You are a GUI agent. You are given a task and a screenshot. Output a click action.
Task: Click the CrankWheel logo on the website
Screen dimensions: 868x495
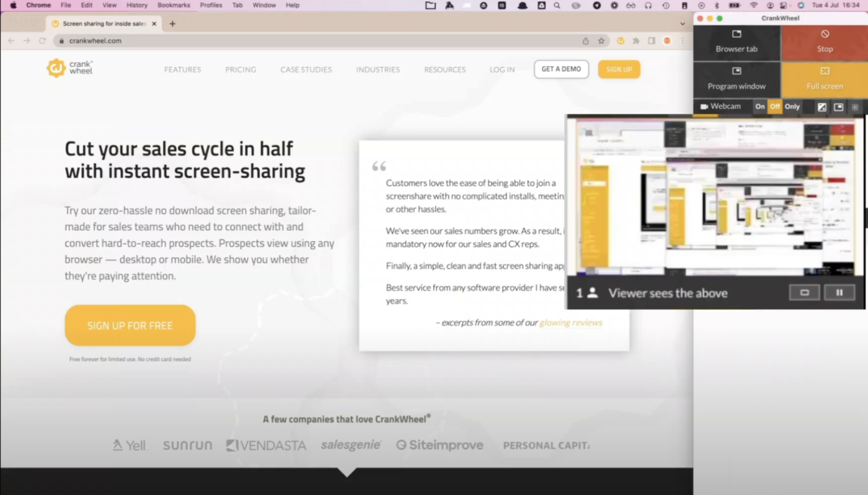tap(69, 68)
